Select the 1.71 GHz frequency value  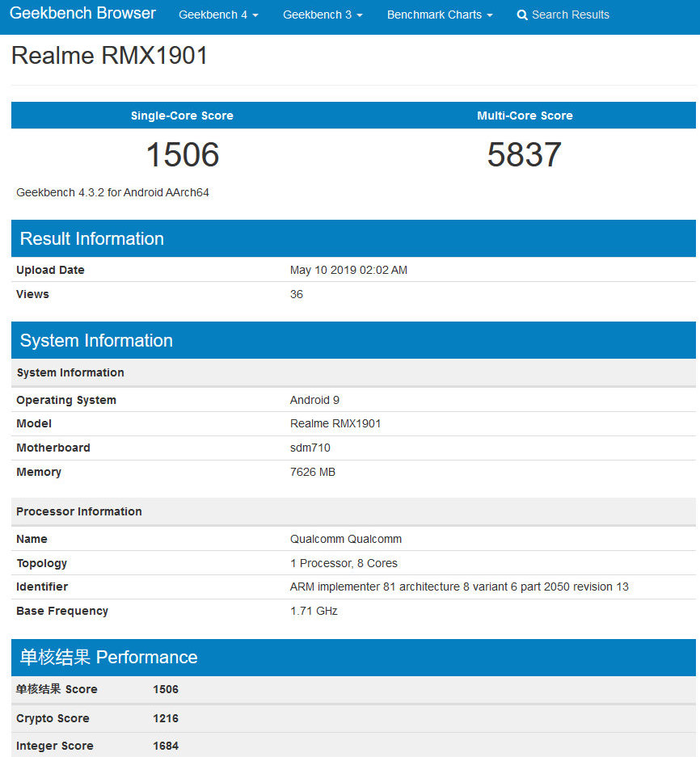tap(314, 612)
